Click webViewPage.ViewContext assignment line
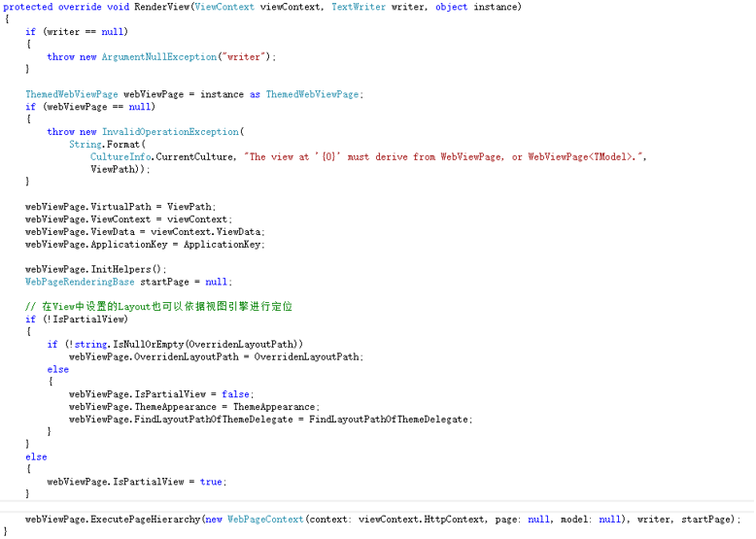This screenshot has height=539, width=756. click(x=128, y=219)
